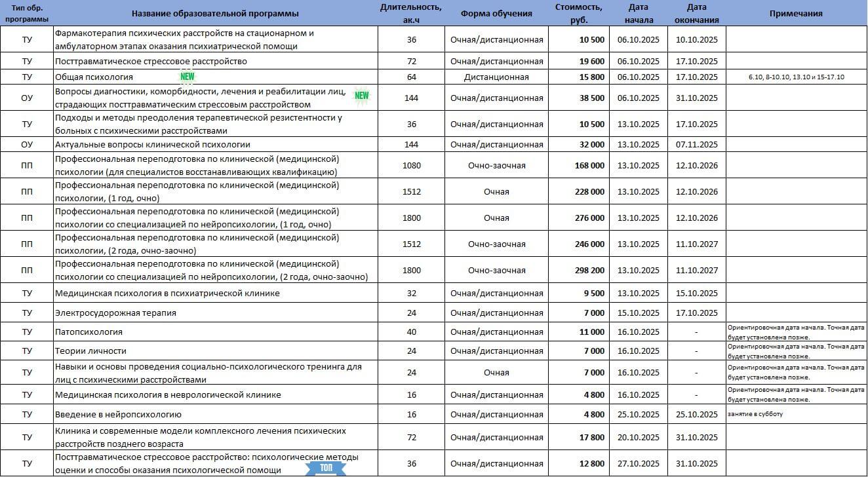
Task: Click the end date 07.11.2025 cell
Action: 696,144
